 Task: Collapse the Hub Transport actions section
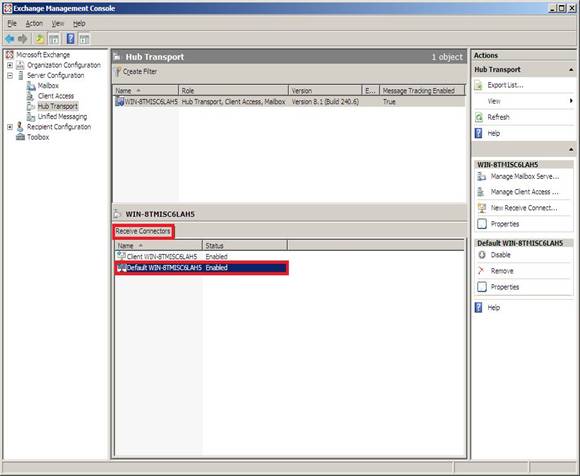(x=571, y=70)
